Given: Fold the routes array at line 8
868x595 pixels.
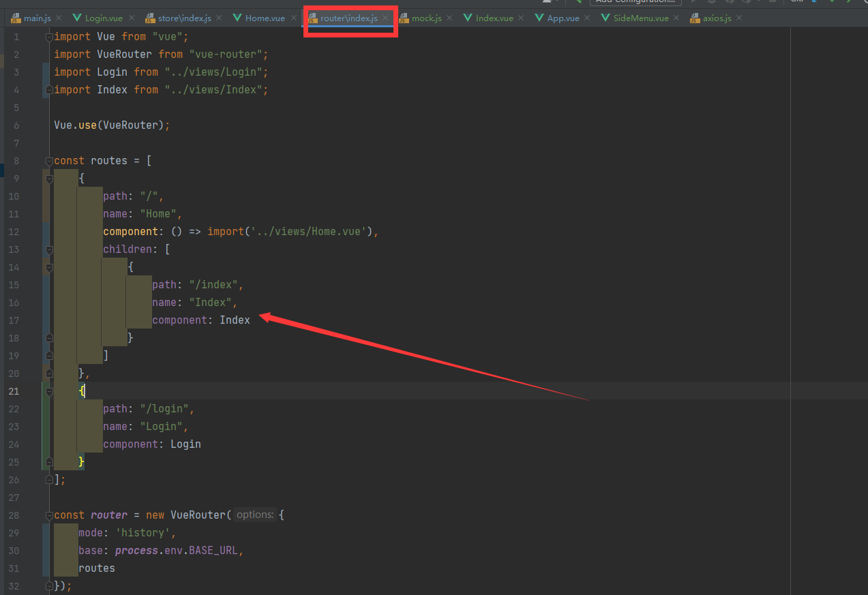Looking at the screenshot, I should coord(49,161).
